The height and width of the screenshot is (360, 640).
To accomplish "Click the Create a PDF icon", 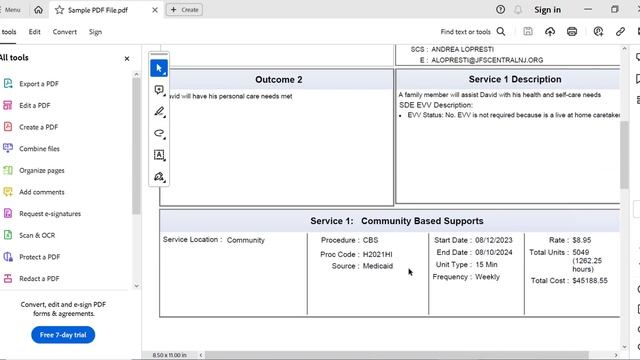I will coord(8,127).
